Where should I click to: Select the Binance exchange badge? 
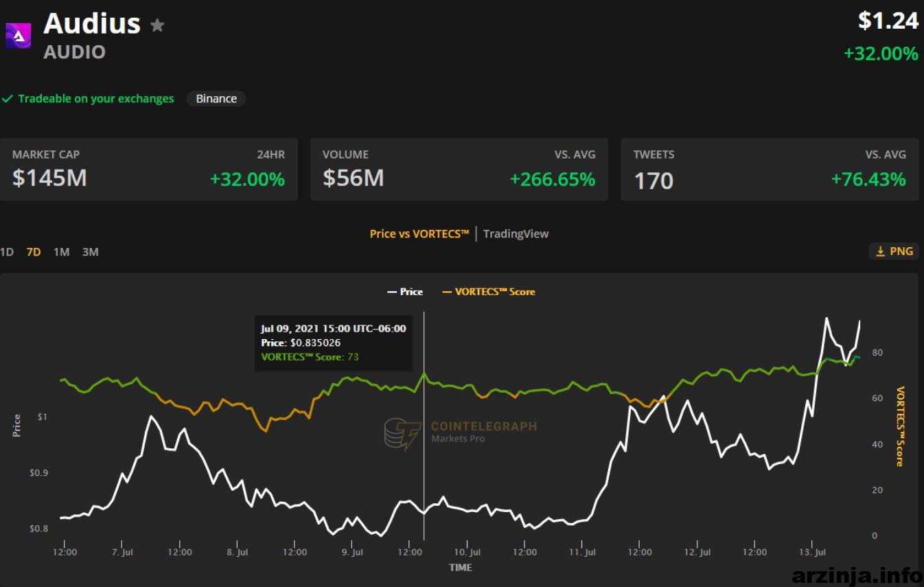coord(216,99)
